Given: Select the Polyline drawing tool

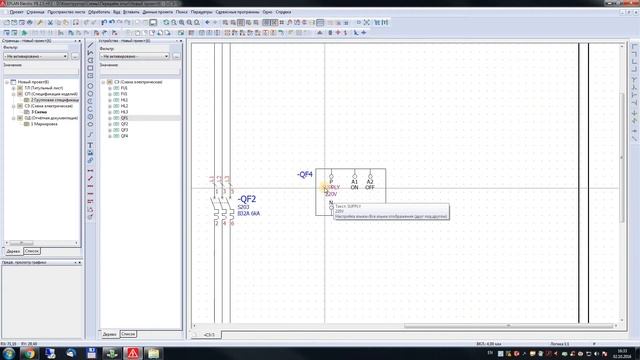Looking at the screenshot, I should pos(91,53).
